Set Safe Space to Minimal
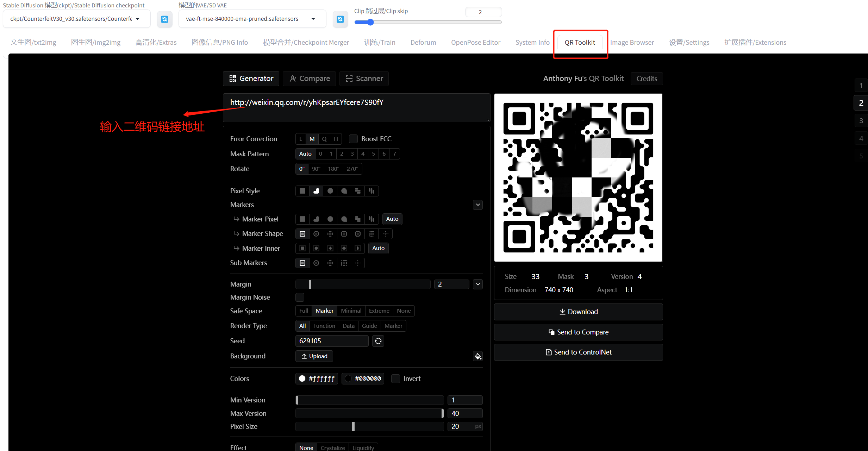Viewport: 868px width, 451px height. coord(351,311)
